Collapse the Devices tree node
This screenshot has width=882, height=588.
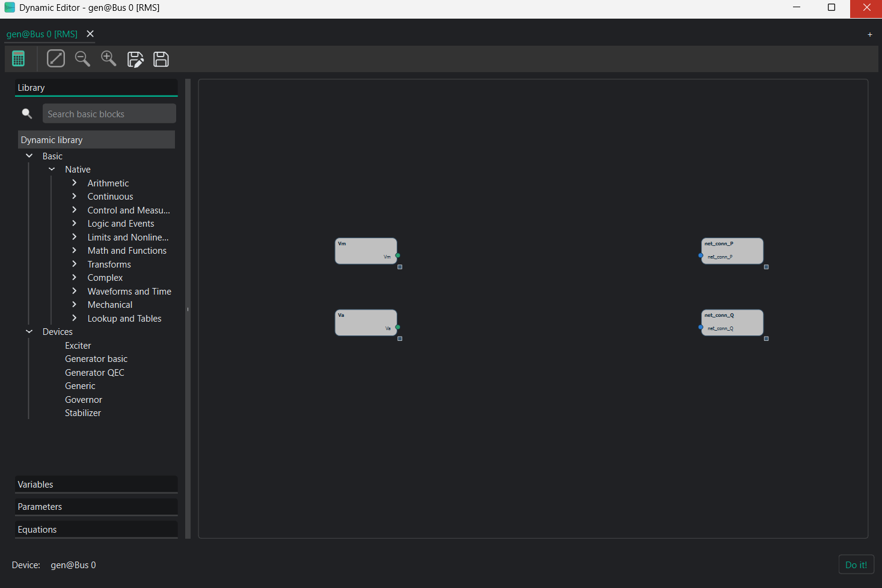point(29,331)
